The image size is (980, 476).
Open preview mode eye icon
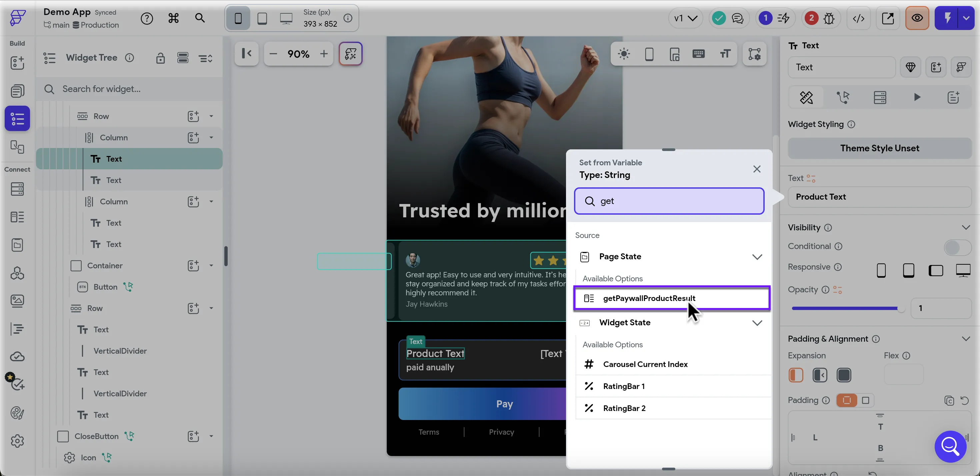coord(917,18)
